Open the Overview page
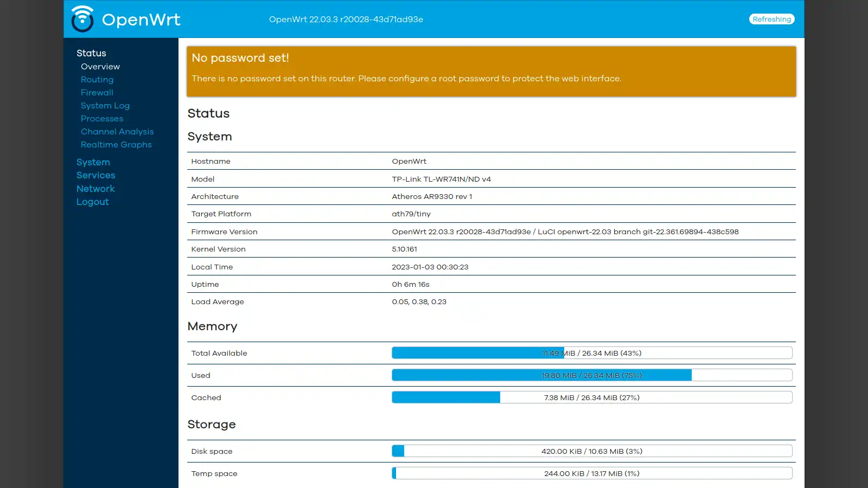Image resolution: width=868 pixels, height=488 pixels. click(100, 66)
